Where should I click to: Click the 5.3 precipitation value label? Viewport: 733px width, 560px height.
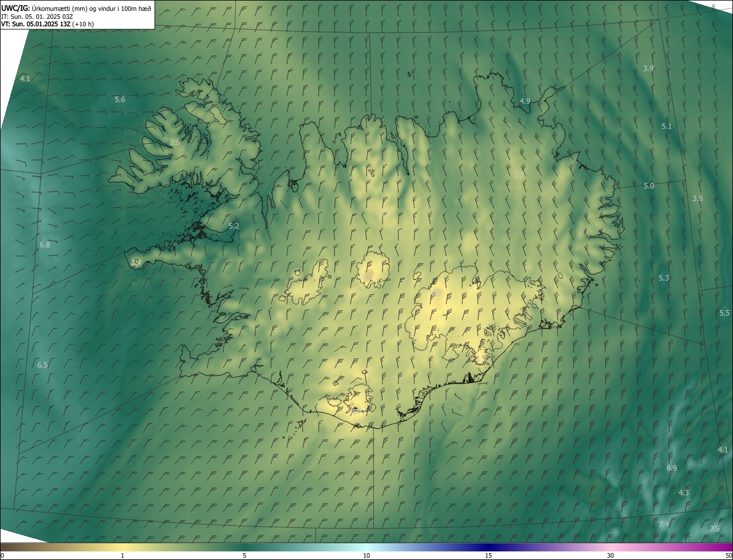pyautogui.click(x=664, y=278)
